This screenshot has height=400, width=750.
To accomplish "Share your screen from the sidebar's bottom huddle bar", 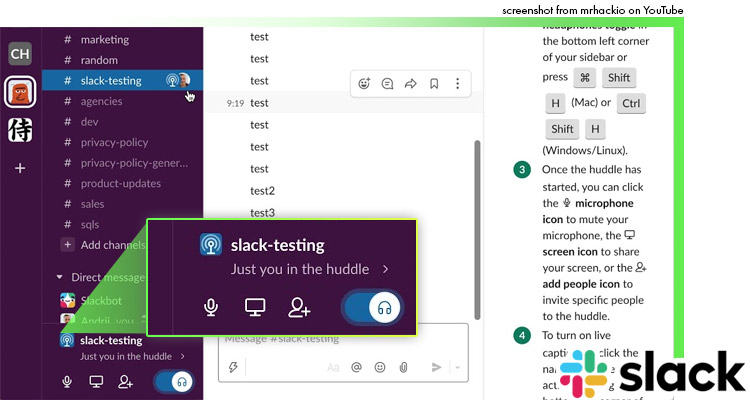I will pyautogui.click(x=96, y=382).
